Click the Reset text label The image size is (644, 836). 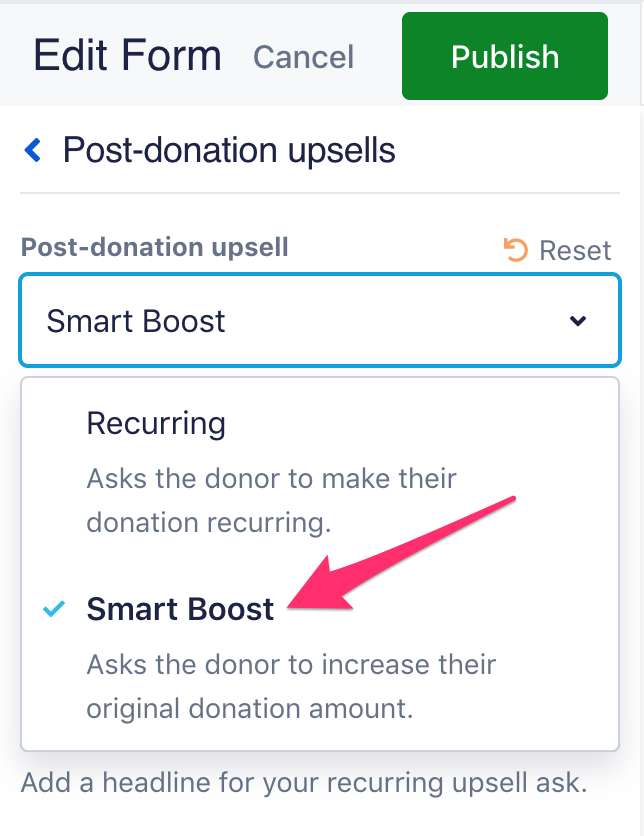click(x=575, y=250)
